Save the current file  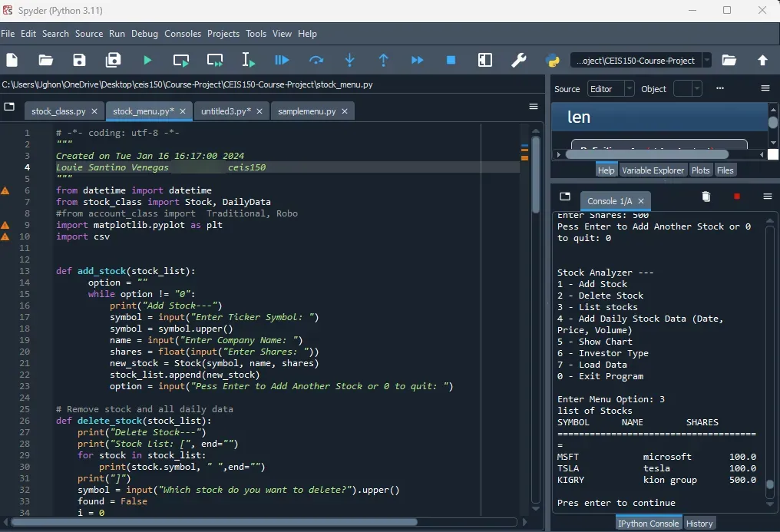pos(79,60)
